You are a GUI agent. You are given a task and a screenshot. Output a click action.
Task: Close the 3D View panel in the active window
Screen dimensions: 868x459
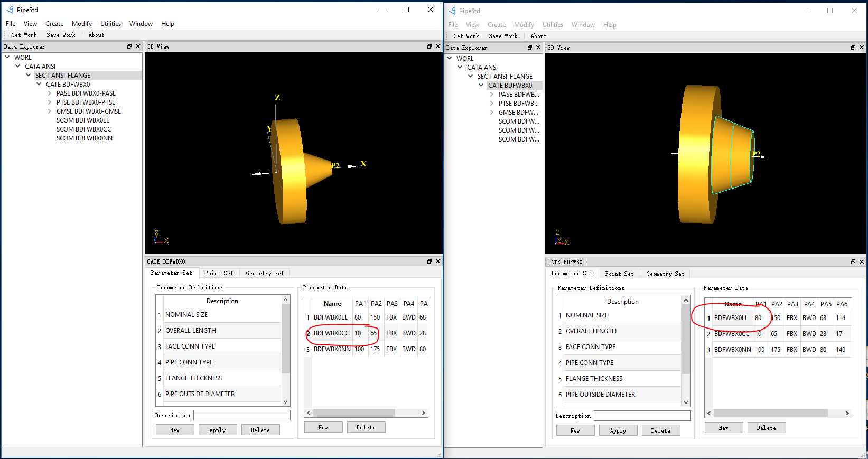(438, 46)
